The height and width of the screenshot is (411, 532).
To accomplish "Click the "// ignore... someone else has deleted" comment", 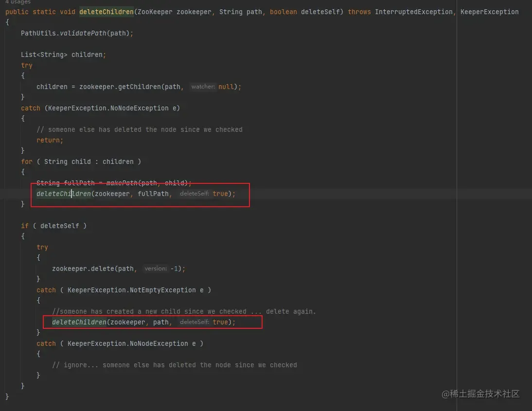I will pyautogui.click(x=175, y=365).
